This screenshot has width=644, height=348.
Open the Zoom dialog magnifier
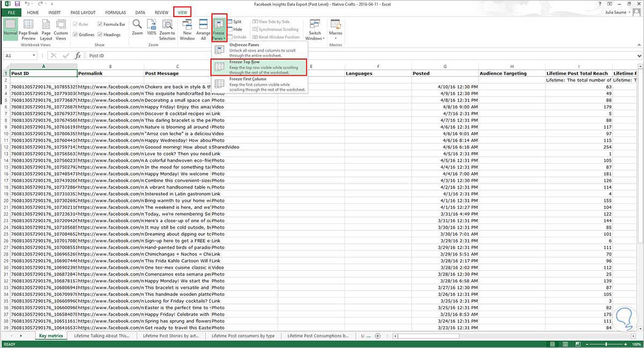coord(137,28)
